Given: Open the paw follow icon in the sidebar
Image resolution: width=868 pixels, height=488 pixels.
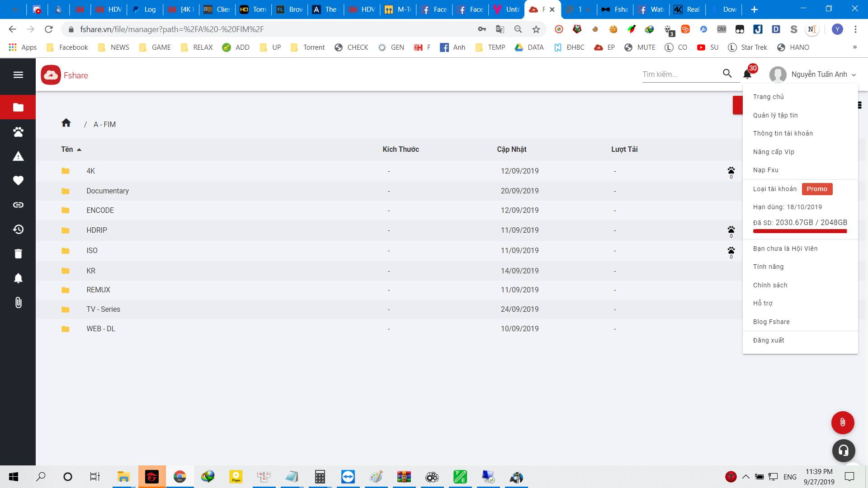Looking at the screenshot, I should (18, 132).
